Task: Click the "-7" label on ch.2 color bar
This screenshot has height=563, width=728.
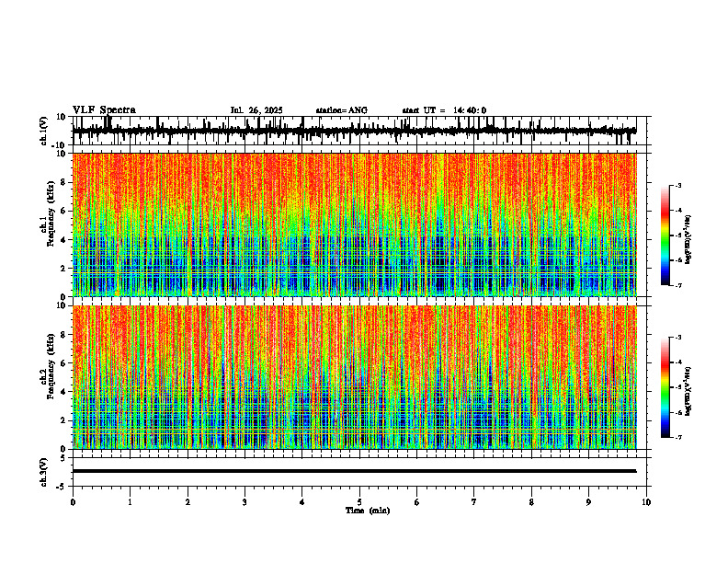Action: [678, 438]
